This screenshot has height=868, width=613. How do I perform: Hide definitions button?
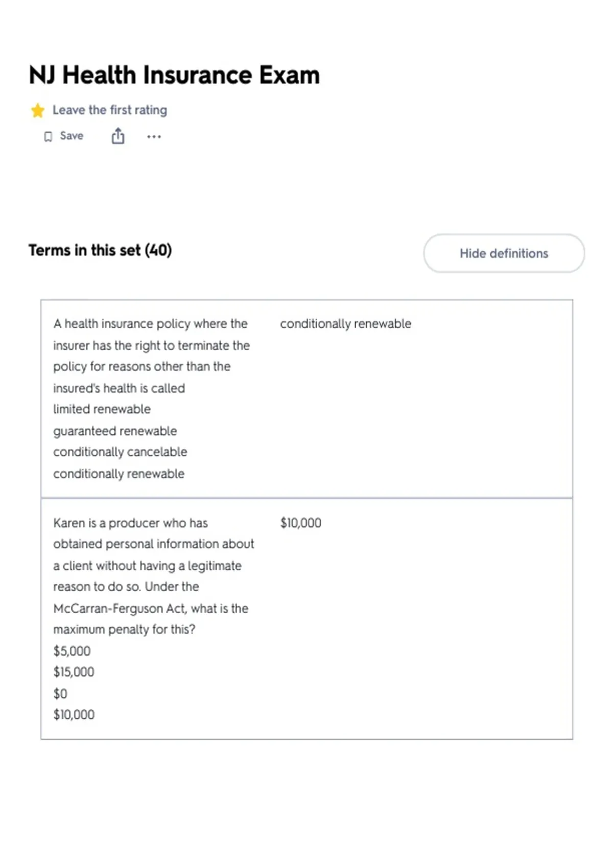(x=504, y=253)
